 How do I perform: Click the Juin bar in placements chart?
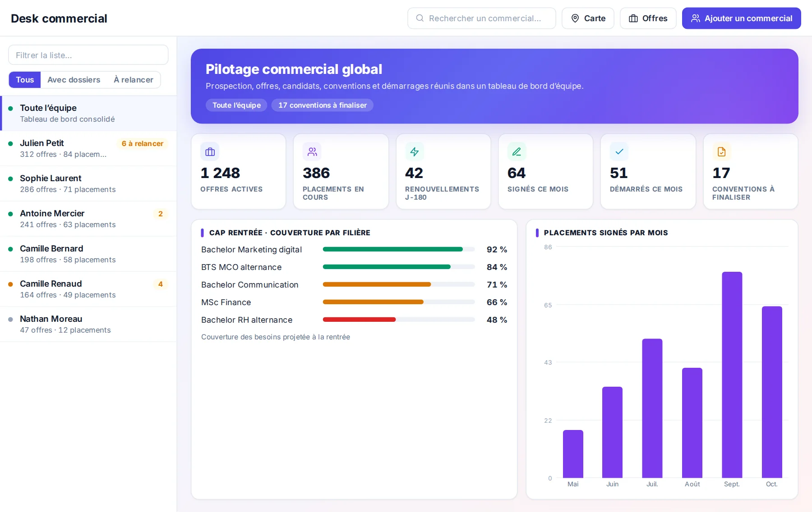coord(612,432)
